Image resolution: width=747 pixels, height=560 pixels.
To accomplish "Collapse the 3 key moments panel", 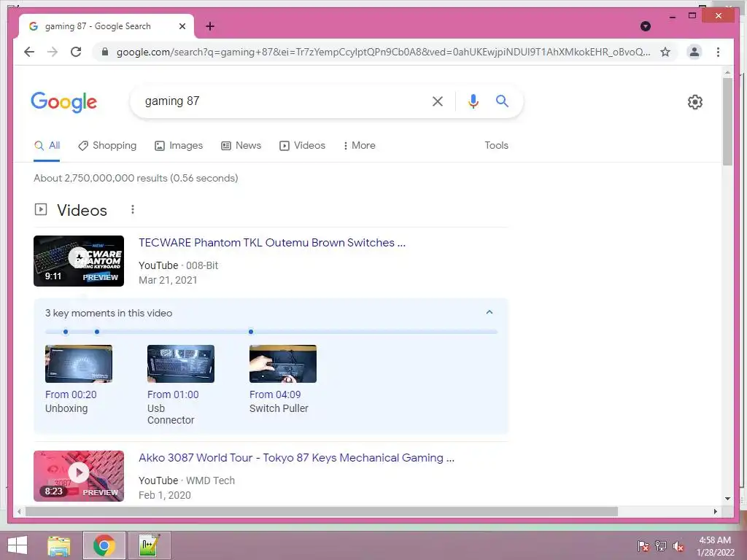I will [489, 312].
